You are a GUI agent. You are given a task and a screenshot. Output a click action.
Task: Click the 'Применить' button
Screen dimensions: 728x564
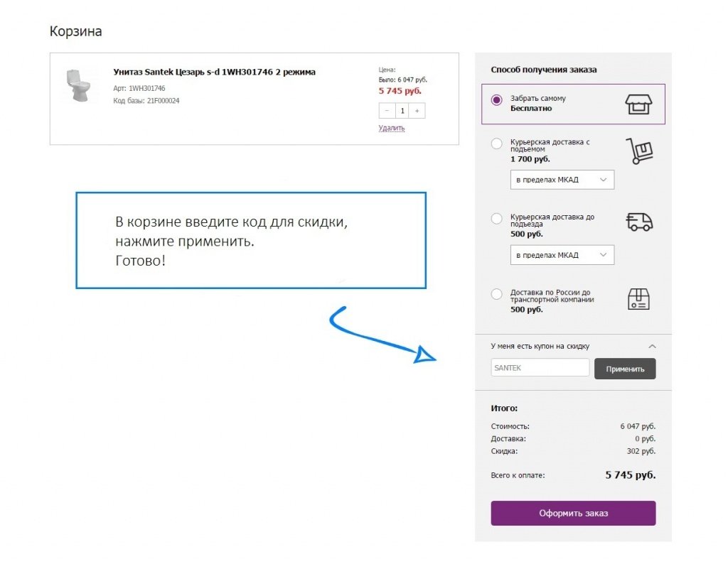pyautogui.click(x=625, y=369)
